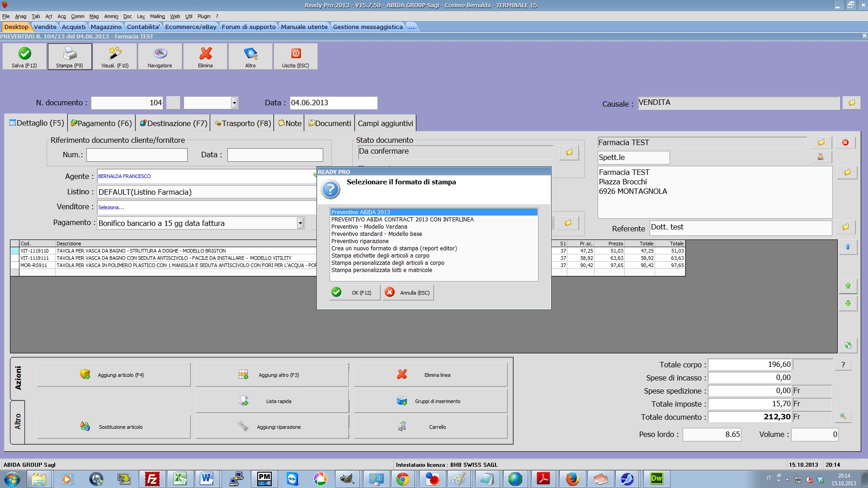Click the person icon beside Spett.le
The width and height of the screenshot is (868, 488).
click(821, 157)
